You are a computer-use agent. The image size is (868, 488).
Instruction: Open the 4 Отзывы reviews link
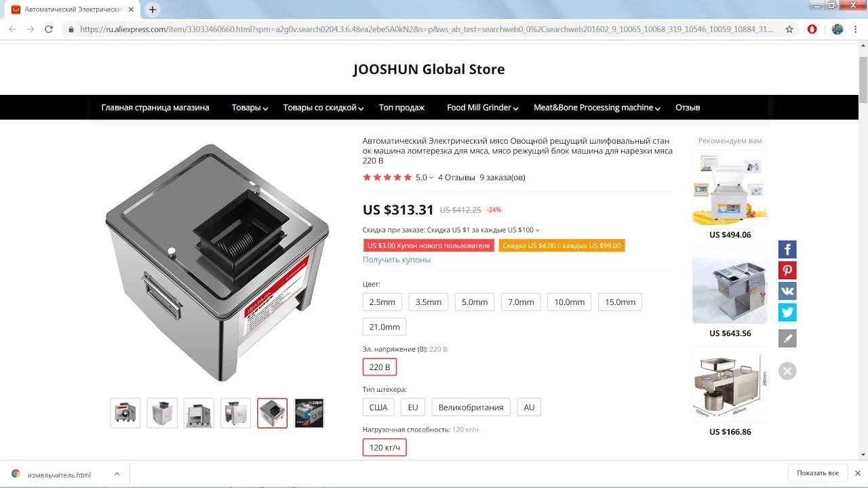456,178
